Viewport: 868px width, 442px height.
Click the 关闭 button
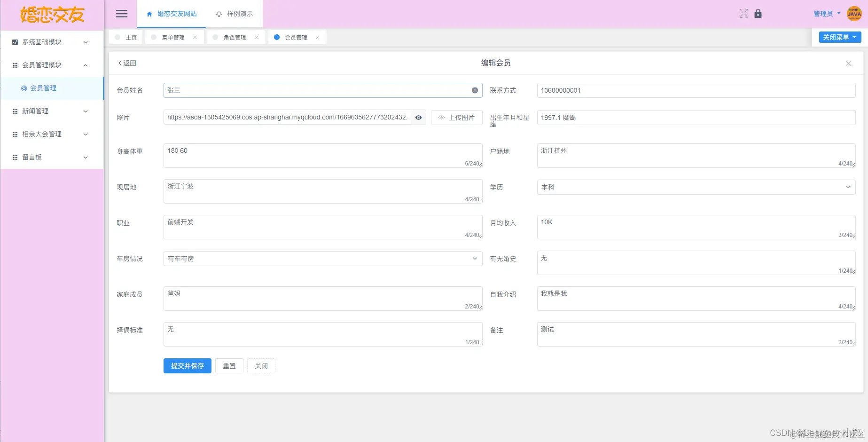261,366
